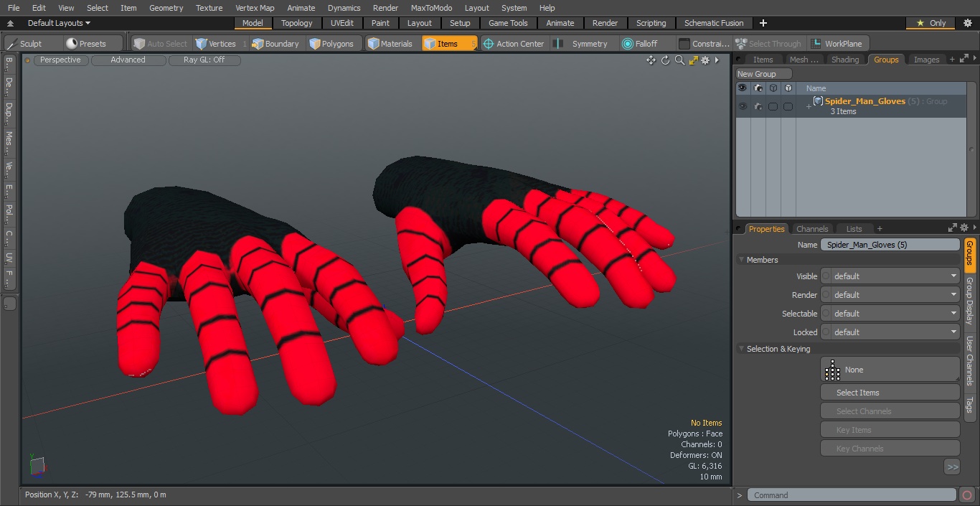Toggle first square checkbox for Spider_Man_Gloves
The height and width of the screenshot is (506, 980).
(773, 106)
